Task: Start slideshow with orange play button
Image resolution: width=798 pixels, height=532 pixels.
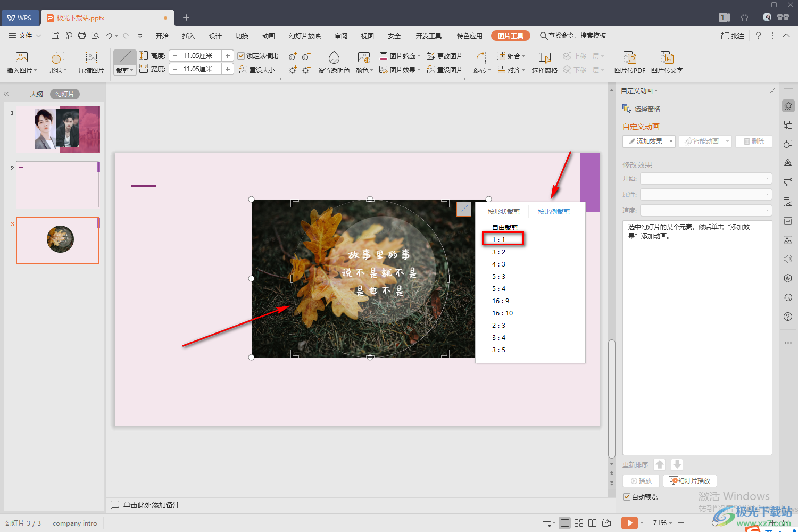Action: point(629,523)
